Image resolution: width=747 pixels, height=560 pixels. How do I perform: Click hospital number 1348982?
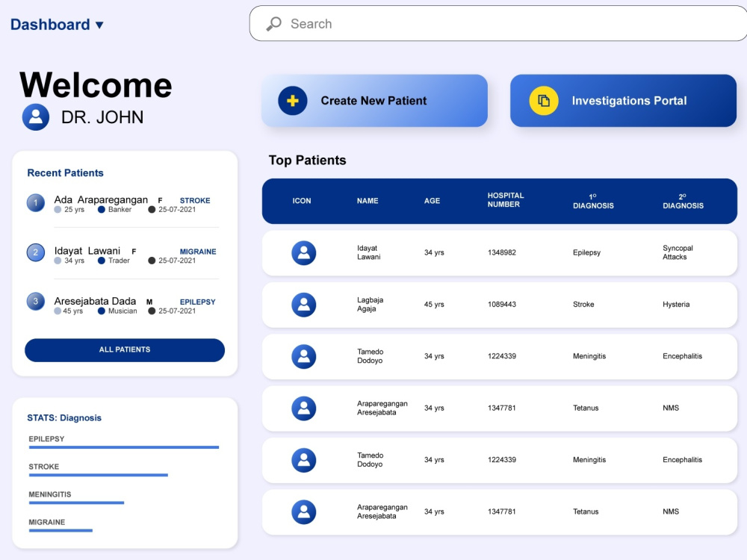[502, 252]
